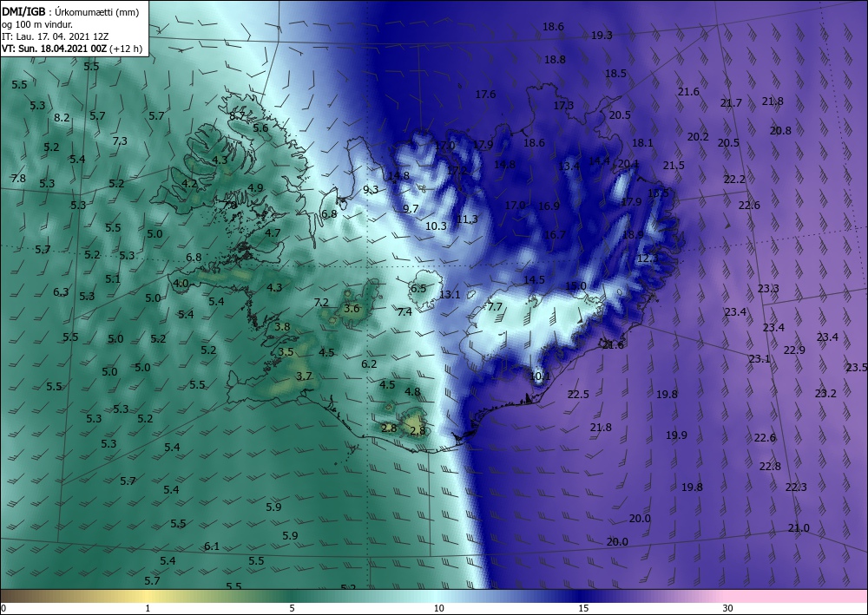Click the map value 3.8
868x615 pixels.
click(x=282, y=327)
